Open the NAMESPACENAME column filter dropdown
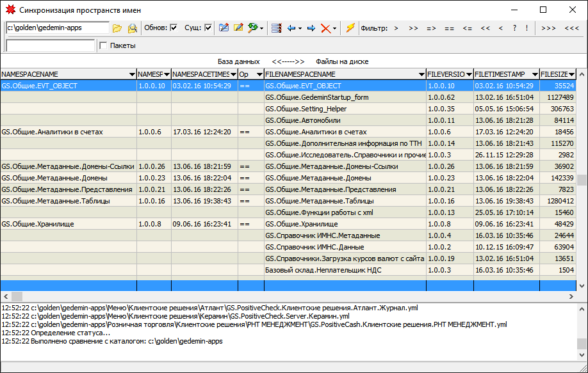 point(132,75)
